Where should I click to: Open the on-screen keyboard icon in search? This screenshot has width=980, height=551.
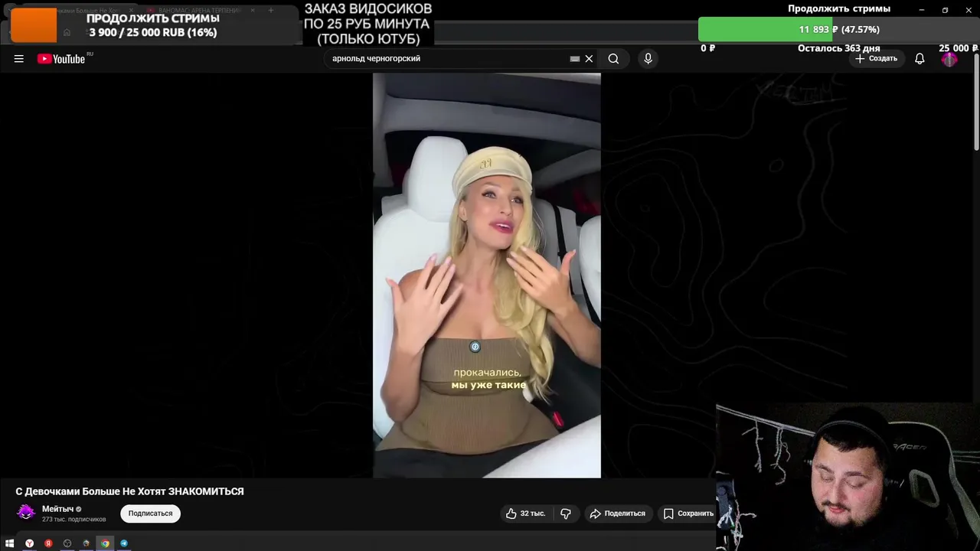click(x=575, y=59)
